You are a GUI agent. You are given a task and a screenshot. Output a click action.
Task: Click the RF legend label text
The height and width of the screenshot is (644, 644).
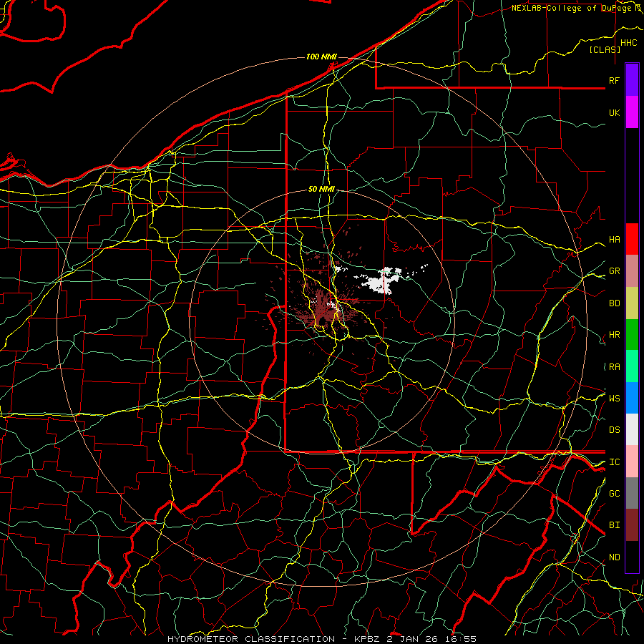coord(615,80)
